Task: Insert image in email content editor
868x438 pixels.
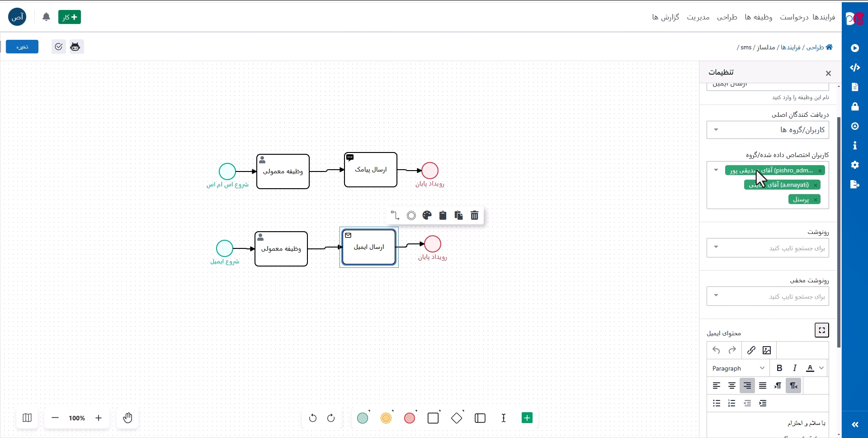Action: 767,350
